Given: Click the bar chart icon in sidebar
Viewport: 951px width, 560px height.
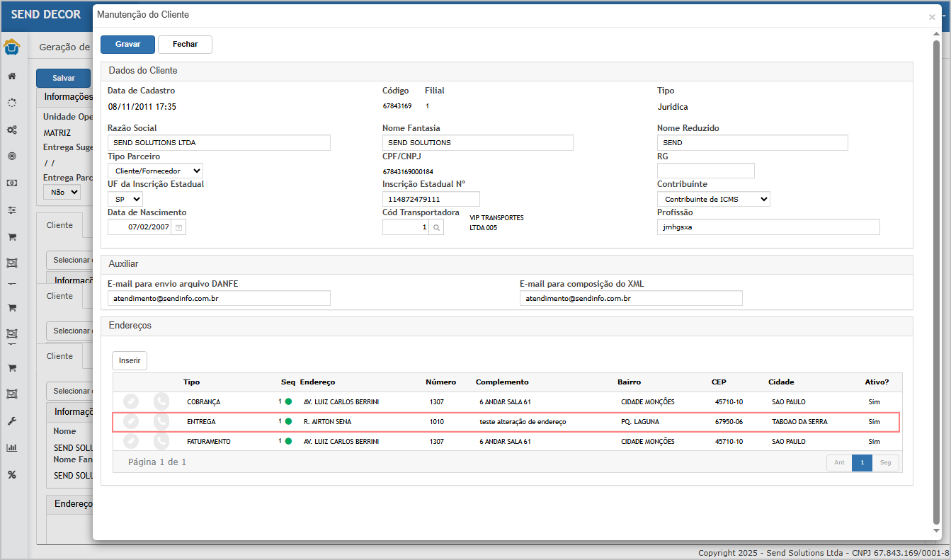Looking at the screenshot, I should click(12, 447).
